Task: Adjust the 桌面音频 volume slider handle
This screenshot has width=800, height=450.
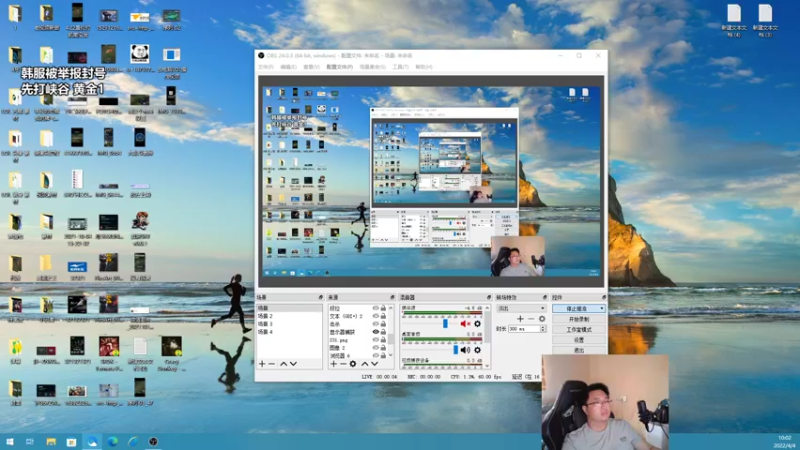Action: pos(456,349)
